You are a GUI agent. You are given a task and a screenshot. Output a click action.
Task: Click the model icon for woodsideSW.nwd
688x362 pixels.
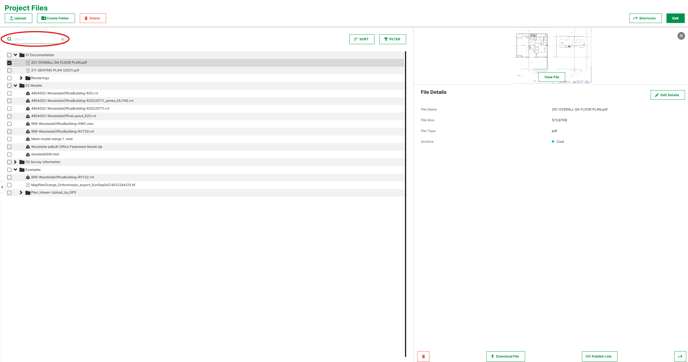point(28,154)
